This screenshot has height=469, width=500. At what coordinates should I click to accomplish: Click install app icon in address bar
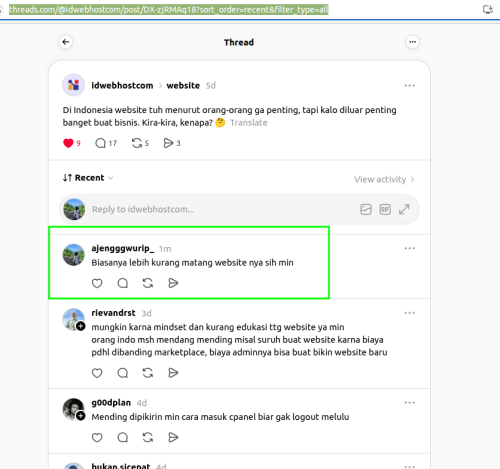488,9
